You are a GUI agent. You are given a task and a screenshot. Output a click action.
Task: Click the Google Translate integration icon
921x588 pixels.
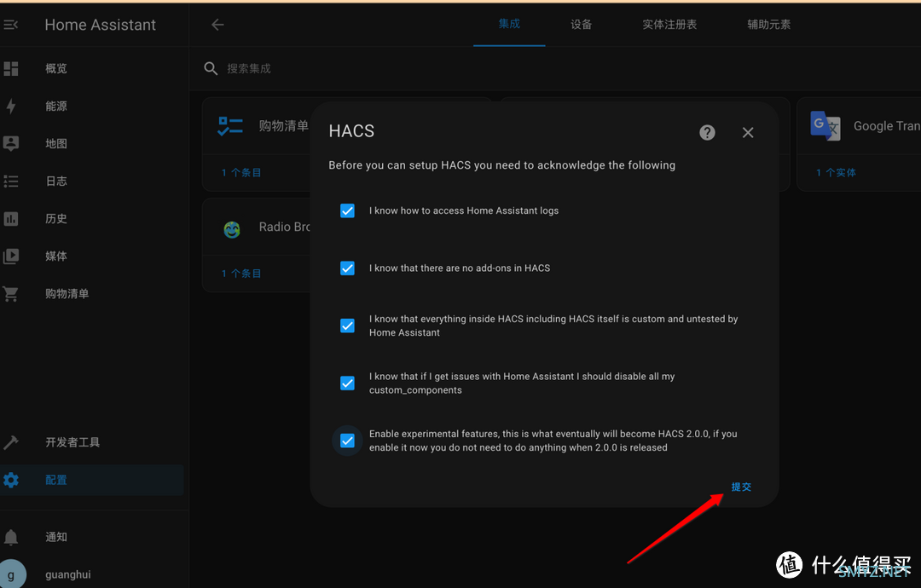click(x=825, y=125)
